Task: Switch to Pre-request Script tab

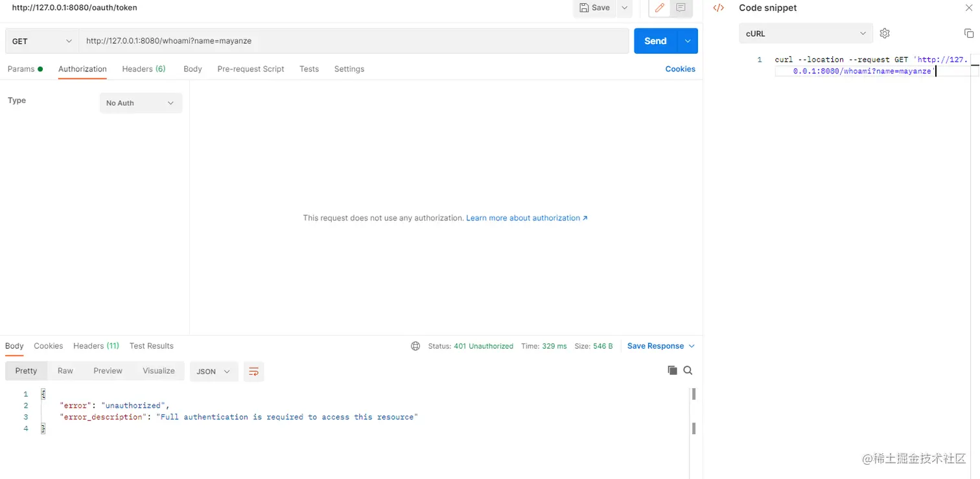Action: point(251,69)
